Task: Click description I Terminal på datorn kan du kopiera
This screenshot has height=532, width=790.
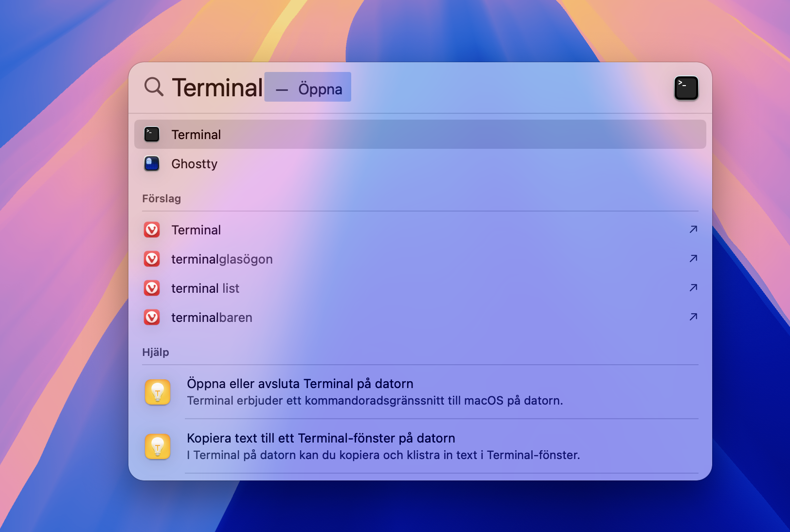Action: pos(383,455)
